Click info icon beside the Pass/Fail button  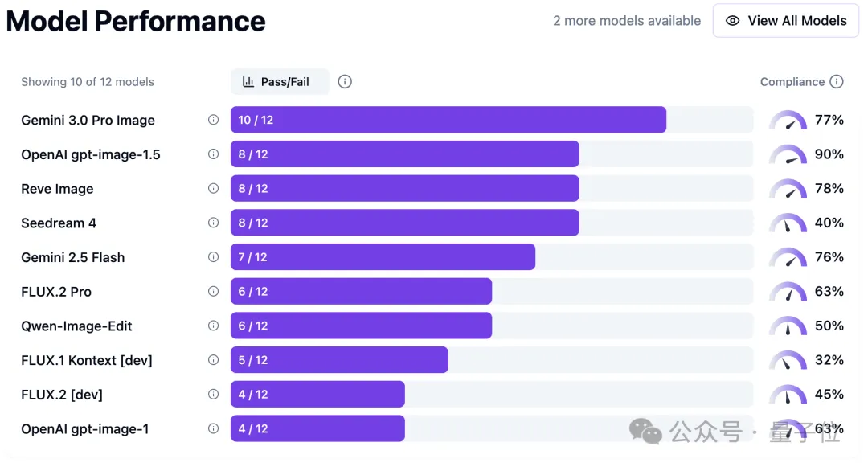(x=345, y=81)
